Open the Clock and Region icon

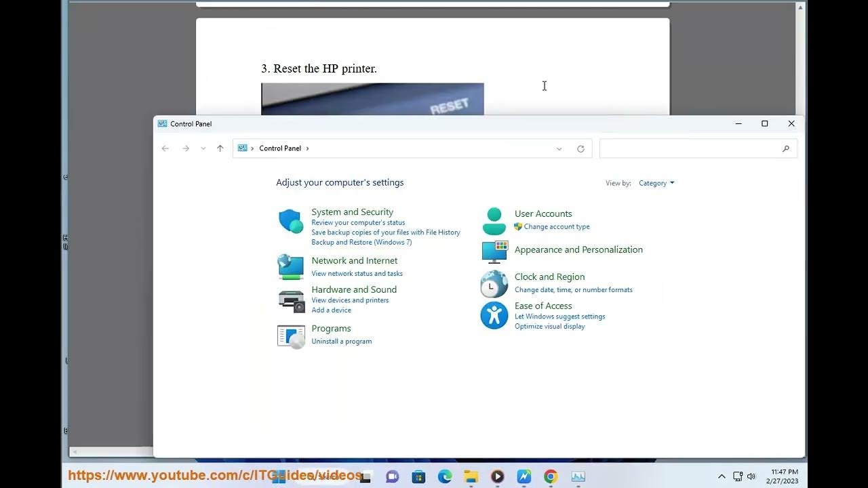click(x=494, y=284)
